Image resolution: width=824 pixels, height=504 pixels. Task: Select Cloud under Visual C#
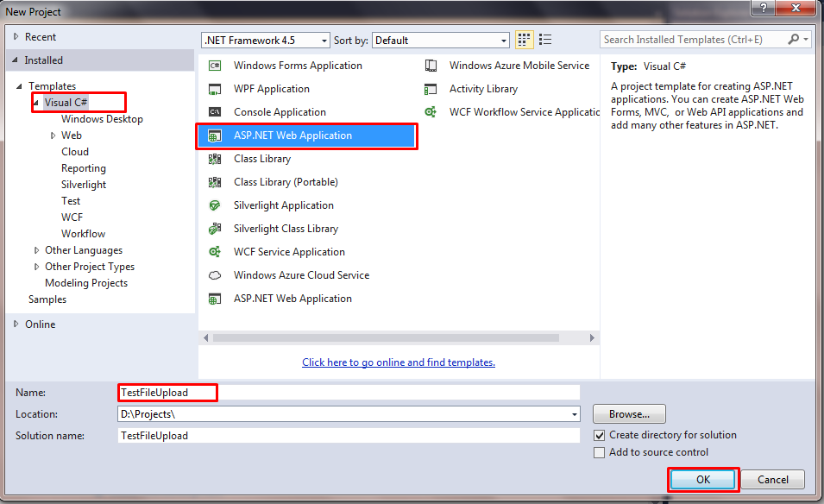pos(74,152)
